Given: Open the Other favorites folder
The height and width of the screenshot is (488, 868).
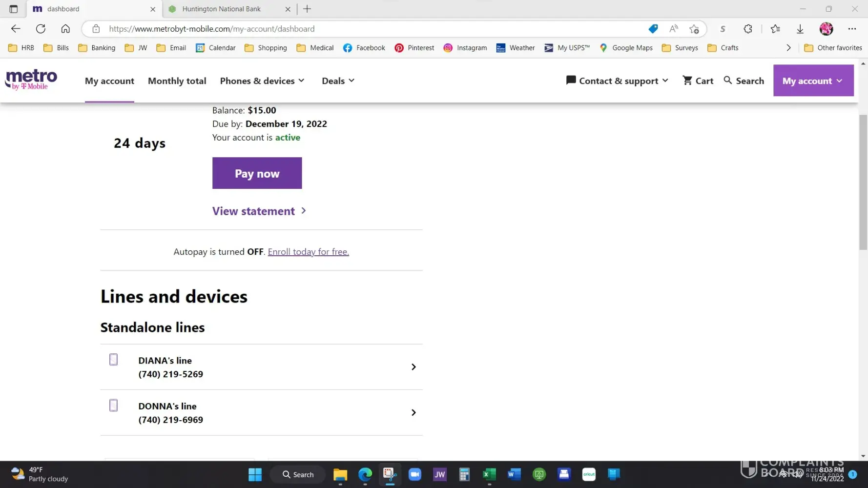Looking at the screenshot, I should [833, 48].
